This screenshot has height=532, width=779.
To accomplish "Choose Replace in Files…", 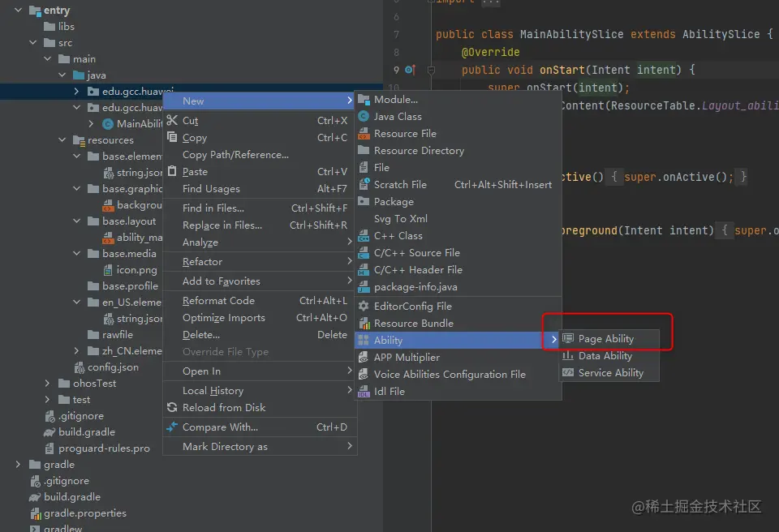I will click(260, 225).
